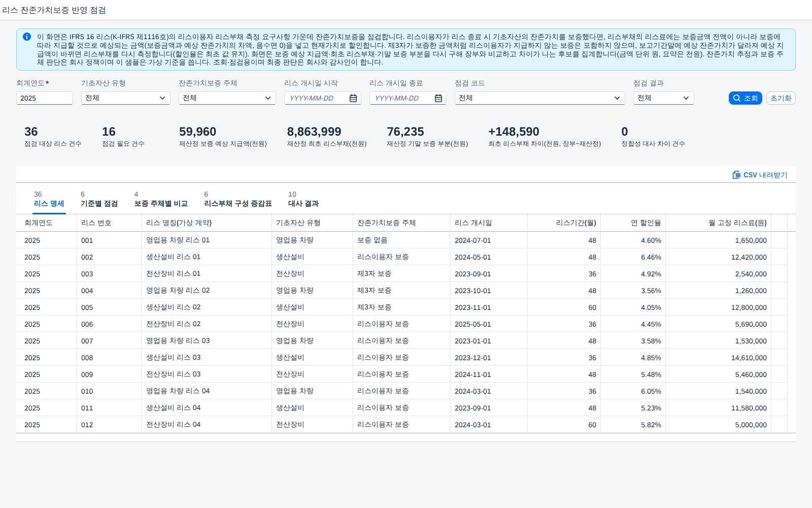The image size is (812, 508).
Task: Click the 리스기간(월) column header
Action: click(x=564, y=223)
